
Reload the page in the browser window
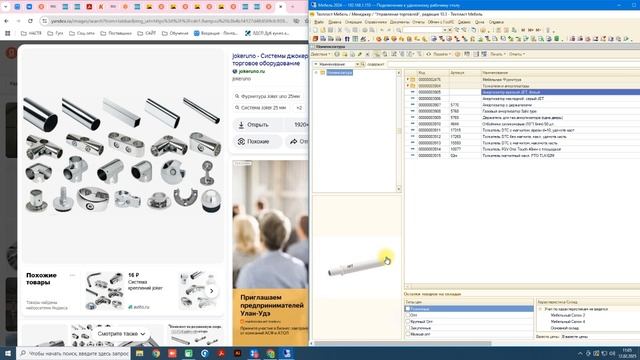pyautogui.click(x=30, y=21)
